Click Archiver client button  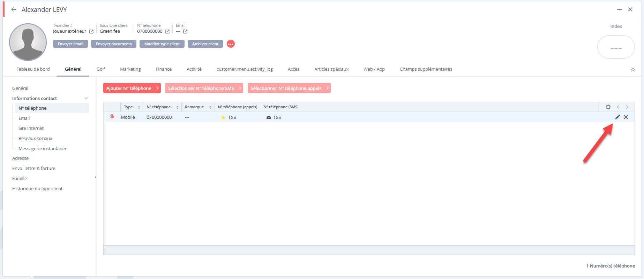(x=205, y=44)
